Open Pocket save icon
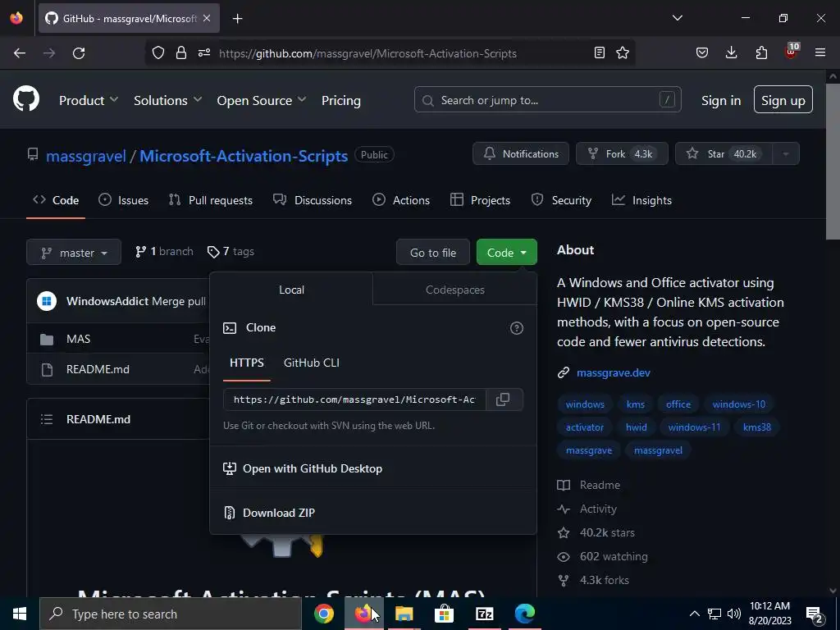The image size is (840, 630). (702, 53)
